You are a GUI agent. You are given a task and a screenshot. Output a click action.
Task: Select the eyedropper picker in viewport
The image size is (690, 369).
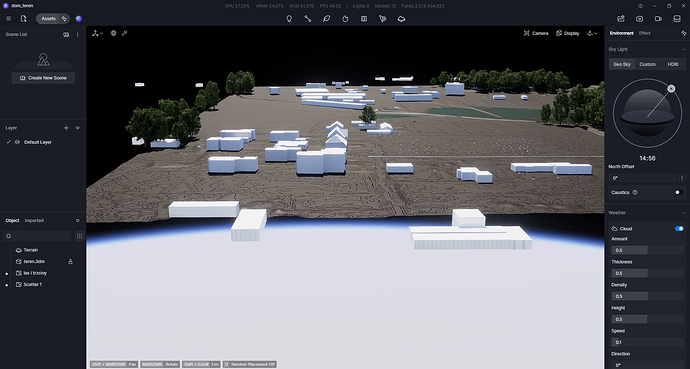(x=125, y=33)
